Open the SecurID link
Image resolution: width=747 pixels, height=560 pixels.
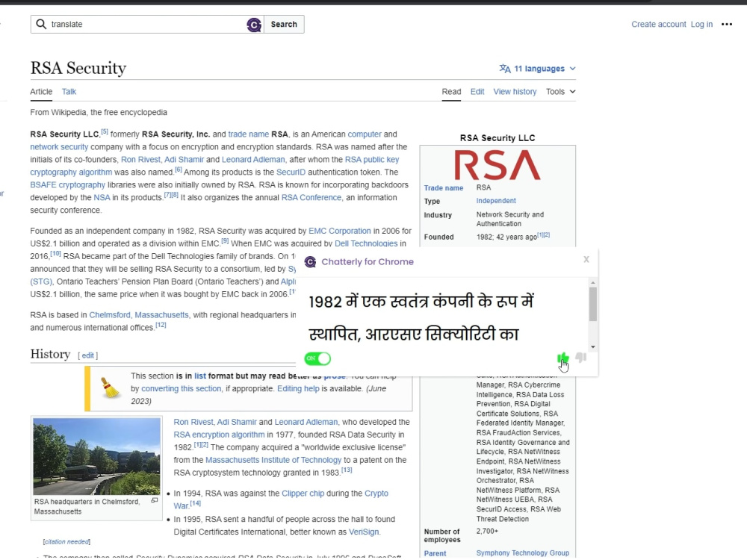click(x=291, y=172)
